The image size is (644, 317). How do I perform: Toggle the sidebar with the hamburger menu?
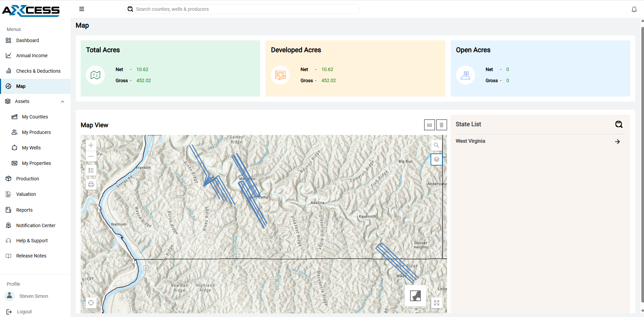81,9
